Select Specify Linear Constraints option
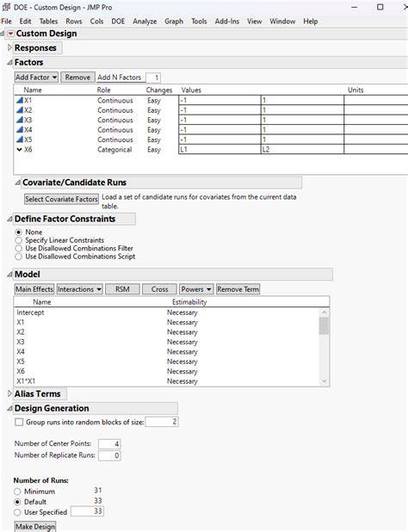The width and height of the screenshot is (408, 532). [19, 240]
